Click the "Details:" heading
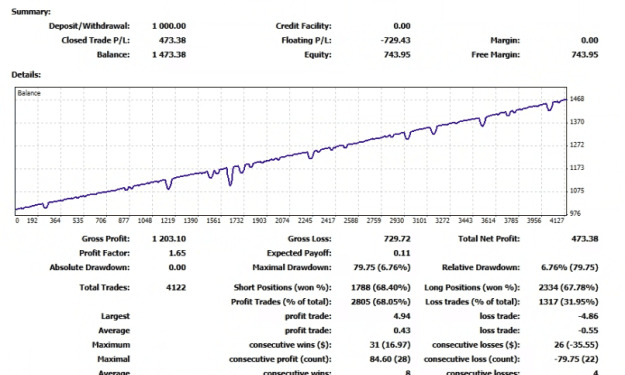The image size is (625, 375). tap(26, 75)
